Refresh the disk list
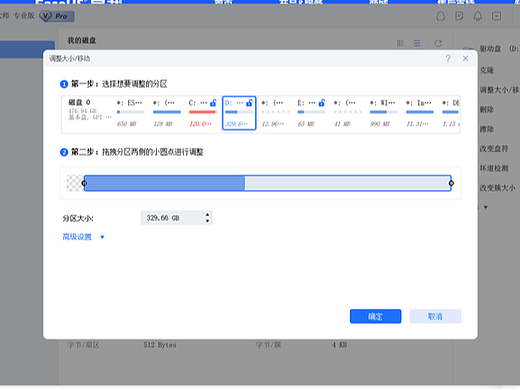Image resolution: width=520 pixels, height=390 pixels. click(x=438, y=43)
